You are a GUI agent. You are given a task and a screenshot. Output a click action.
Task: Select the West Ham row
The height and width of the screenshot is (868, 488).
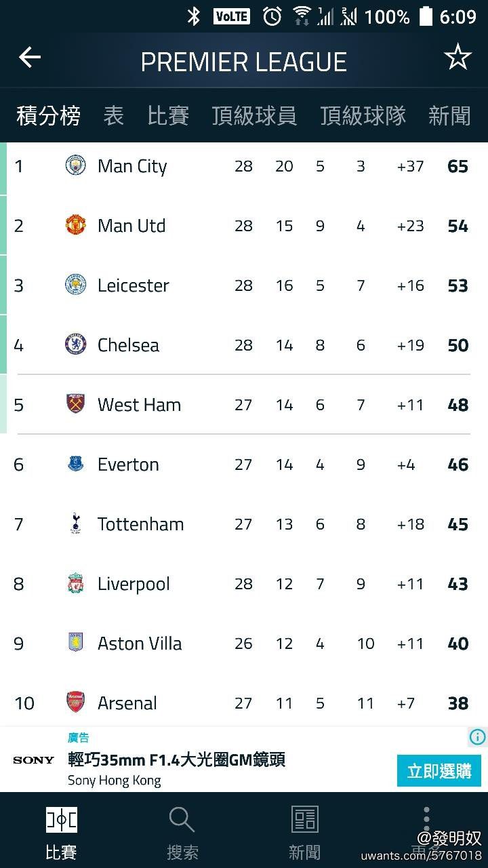point(244,405)
